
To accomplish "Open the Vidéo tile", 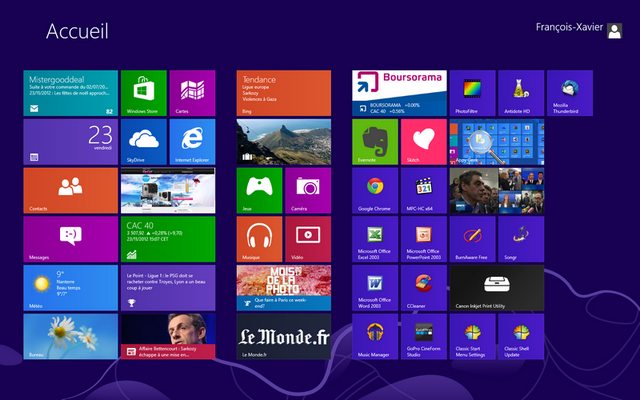I will [x=308, y=239].
